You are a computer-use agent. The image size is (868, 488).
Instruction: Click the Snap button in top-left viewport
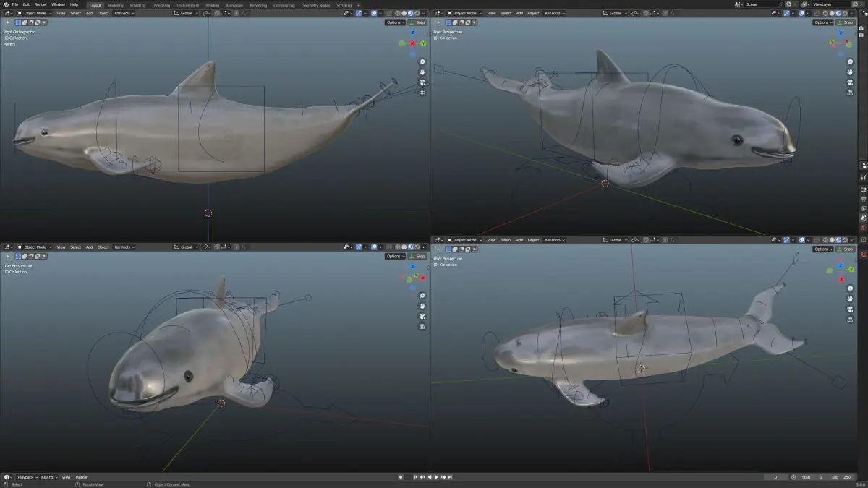pyautogui.click(x=417, y=22)
